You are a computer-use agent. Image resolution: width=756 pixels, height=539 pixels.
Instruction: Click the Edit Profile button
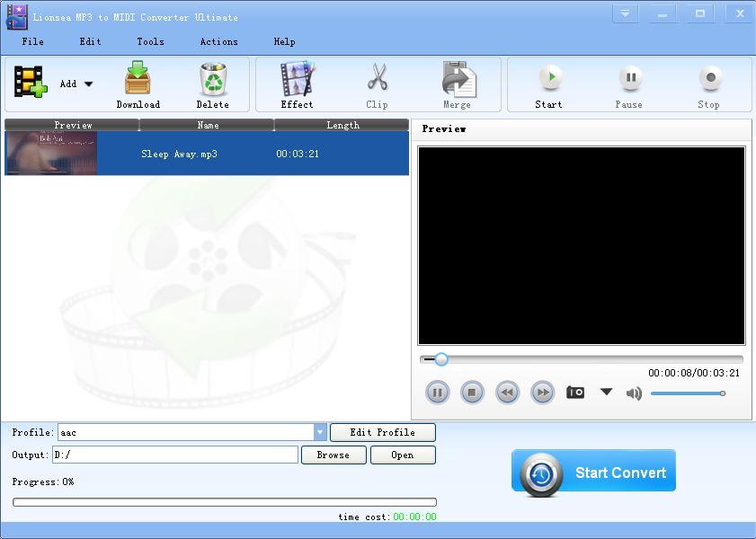383,432
